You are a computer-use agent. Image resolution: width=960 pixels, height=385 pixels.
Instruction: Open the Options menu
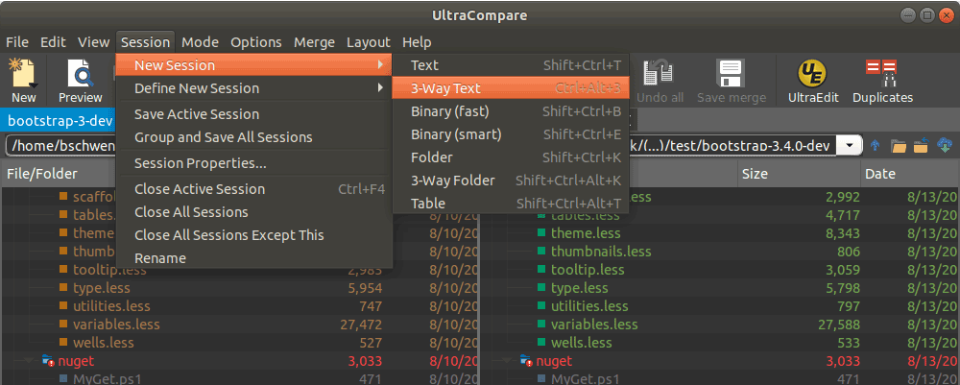click(256, 42)
